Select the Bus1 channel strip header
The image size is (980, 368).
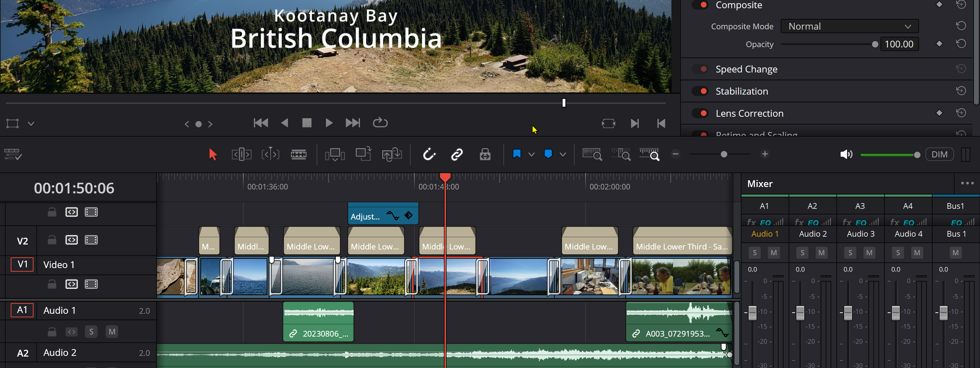(x=956, y=206)
